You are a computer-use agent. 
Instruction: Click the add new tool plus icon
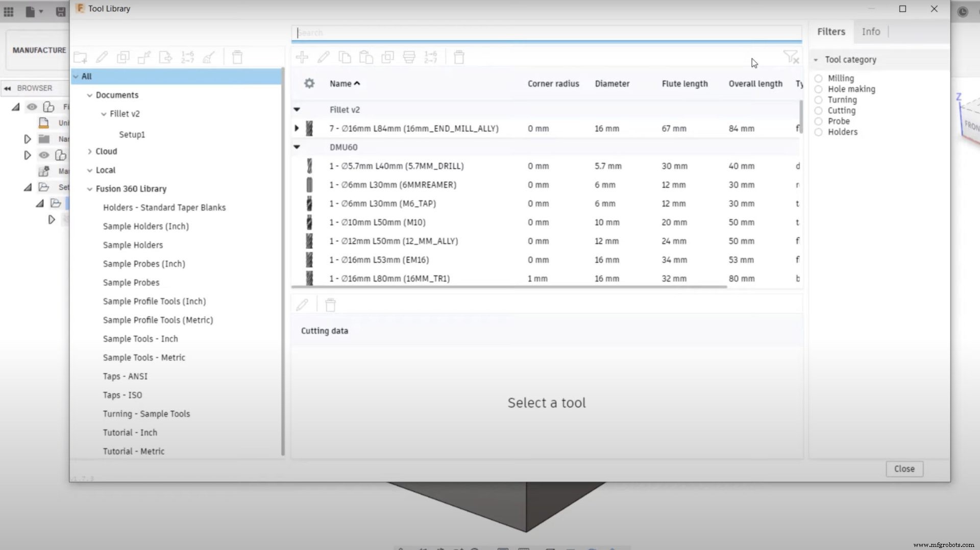pos(302,57)
